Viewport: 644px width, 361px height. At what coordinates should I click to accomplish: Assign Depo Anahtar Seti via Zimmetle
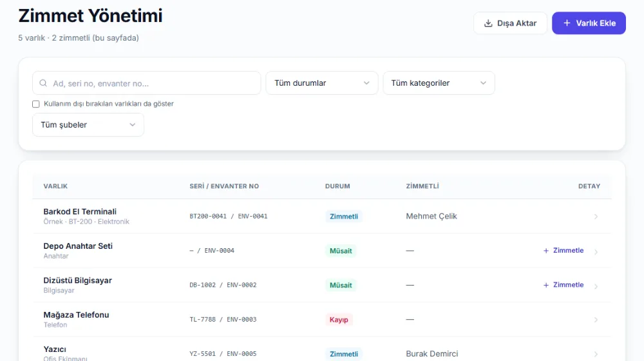coord(563,250)
